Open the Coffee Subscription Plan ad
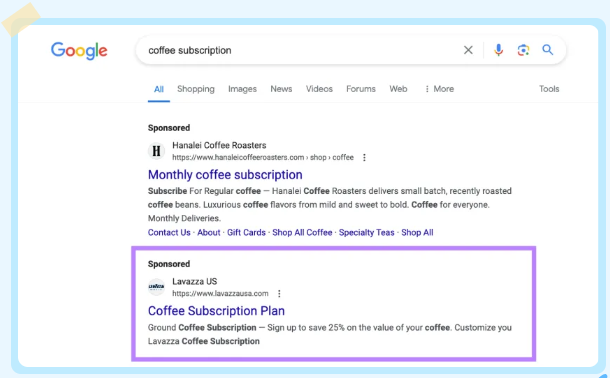Image resolution: width=610 pixels, height=378 pixels. tap(216, 311)
